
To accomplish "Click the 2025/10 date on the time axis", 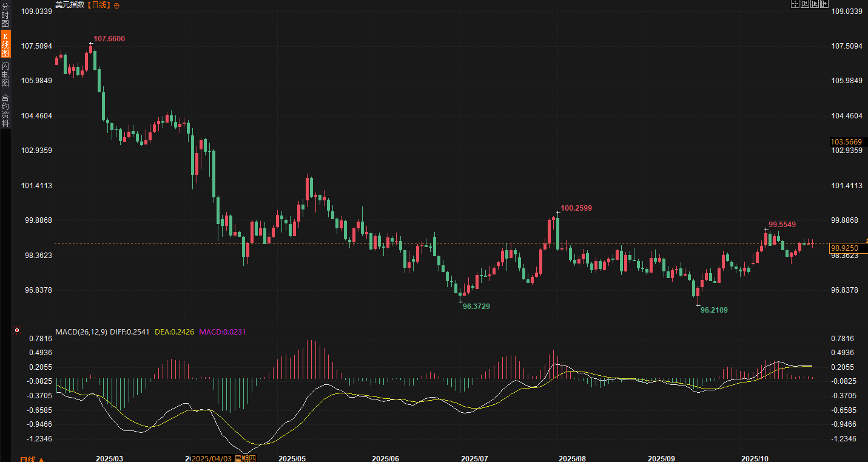I will pos(756,458).
